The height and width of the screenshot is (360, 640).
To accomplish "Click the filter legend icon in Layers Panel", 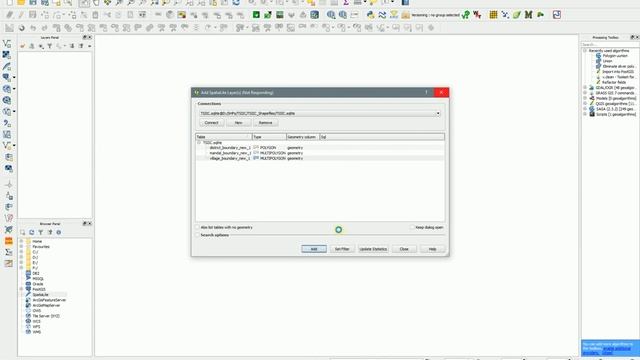I will 50,46.
